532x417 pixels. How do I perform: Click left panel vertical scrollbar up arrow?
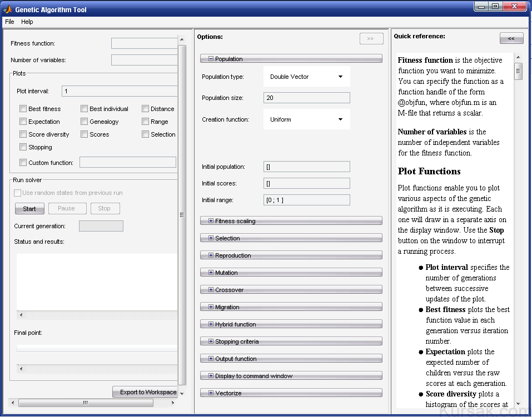pyautogui.click(x=182, y=39)
